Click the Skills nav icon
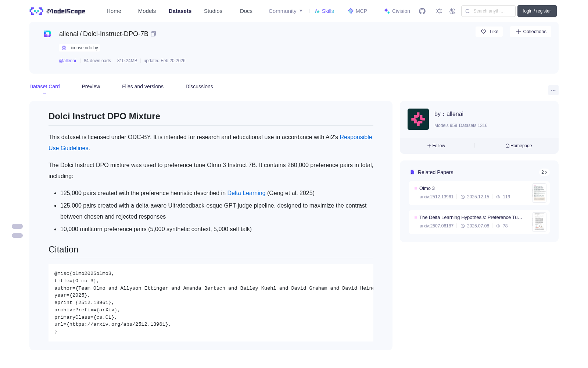 [x=317, y=11]
